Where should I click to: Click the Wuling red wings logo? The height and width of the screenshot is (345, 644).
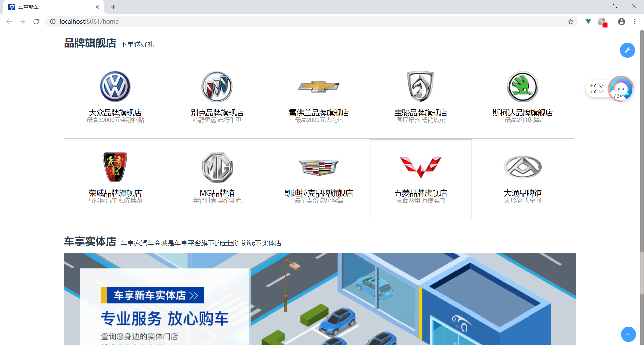pos(421,167)
